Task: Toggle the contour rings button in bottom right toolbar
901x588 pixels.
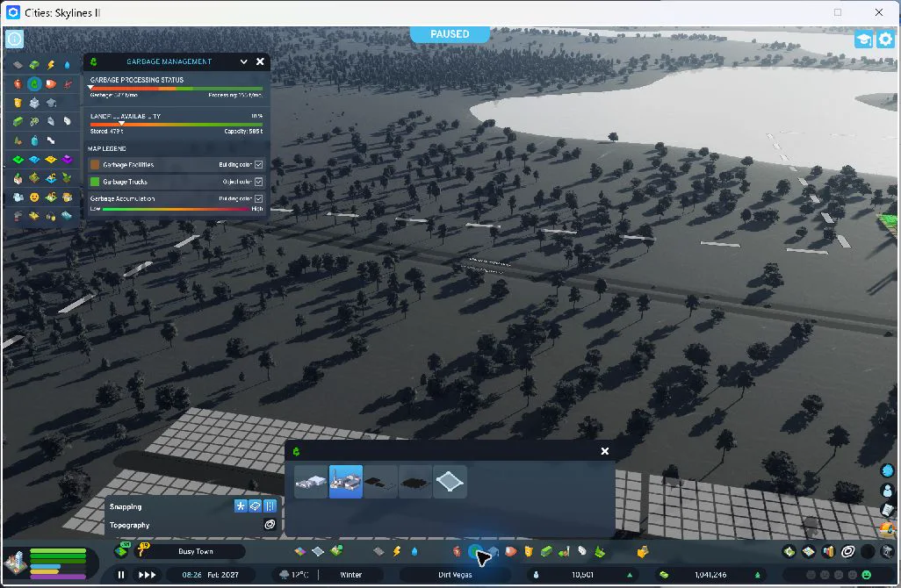Action: click(848, 552)
